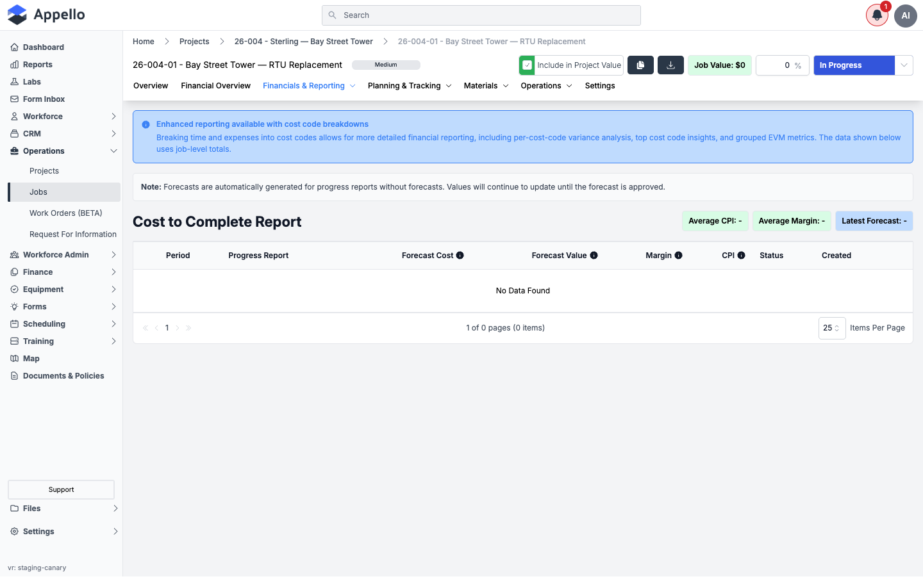
Task: Click the top Search field
Action: coord(481,15)
